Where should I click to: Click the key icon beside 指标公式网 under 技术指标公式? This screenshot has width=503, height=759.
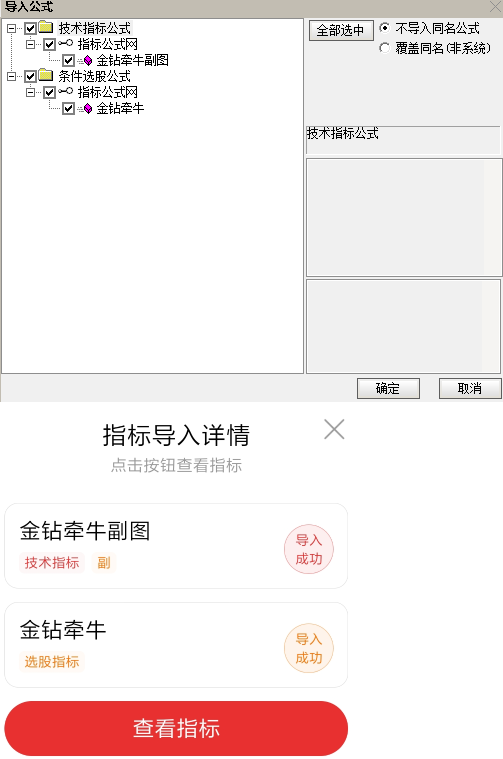66,44
